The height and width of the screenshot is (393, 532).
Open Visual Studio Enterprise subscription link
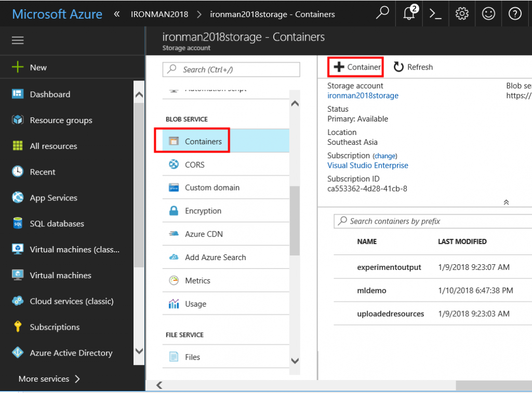click(x=368, y=166)
